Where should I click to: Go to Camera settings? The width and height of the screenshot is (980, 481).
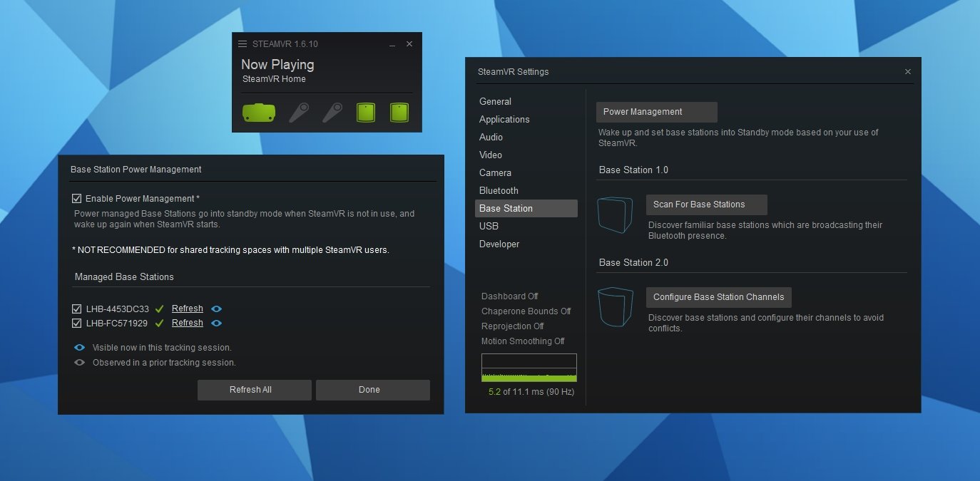[526, 173]
